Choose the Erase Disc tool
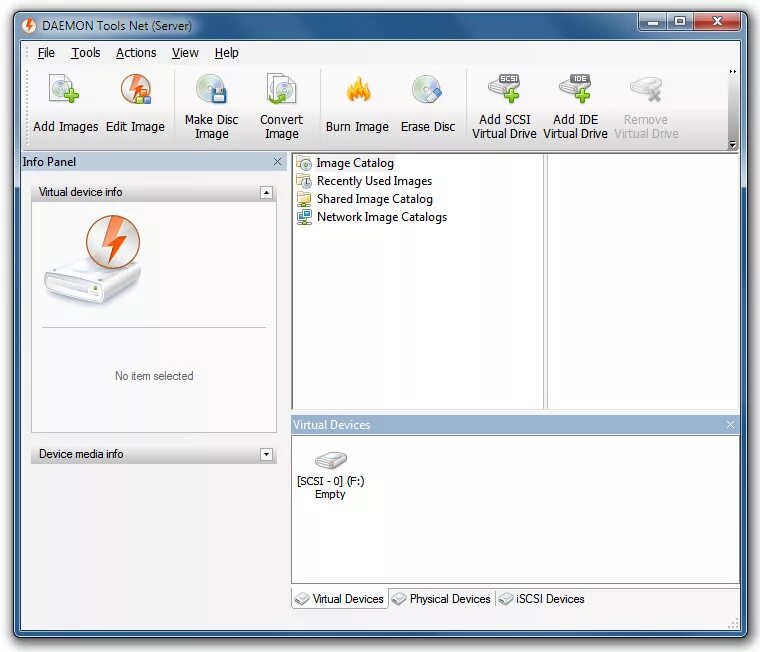Viewport: 760px width, 652px height. pos(427,89)
